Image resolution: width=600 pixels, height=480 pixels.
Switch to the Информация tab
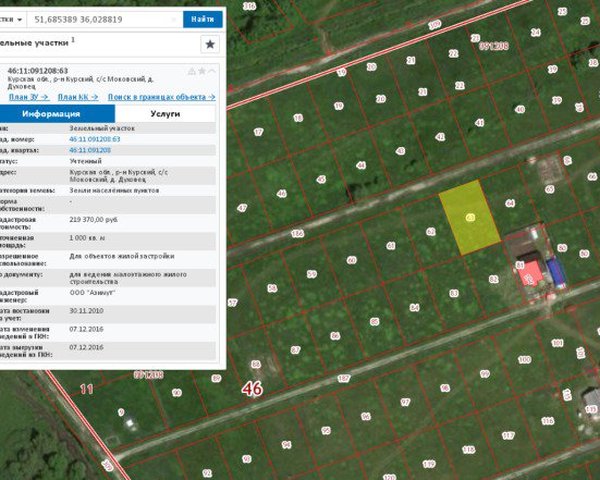pos(57,114)
